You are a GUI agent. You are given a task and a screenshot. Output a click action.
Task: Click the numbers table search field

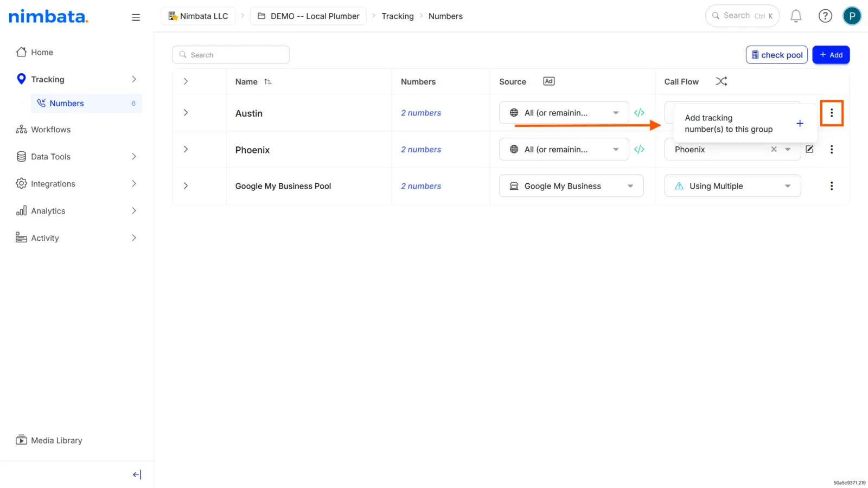coord(231,55)
